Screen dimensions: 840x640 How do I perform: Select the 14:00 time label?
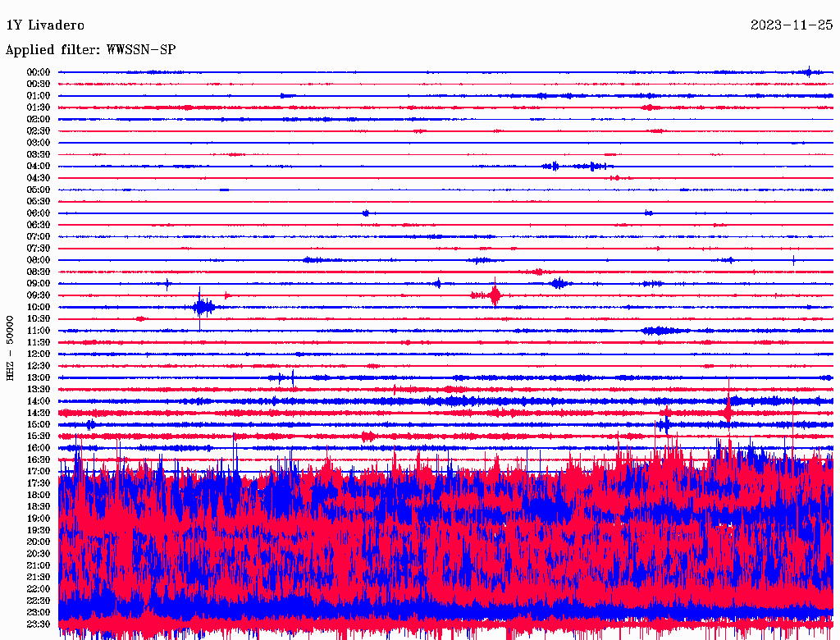(38, 401)
